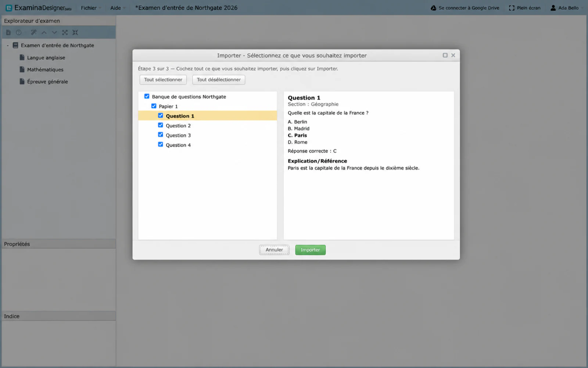Select Question 4 label in the import tree
588x368 pixels.
178,145
